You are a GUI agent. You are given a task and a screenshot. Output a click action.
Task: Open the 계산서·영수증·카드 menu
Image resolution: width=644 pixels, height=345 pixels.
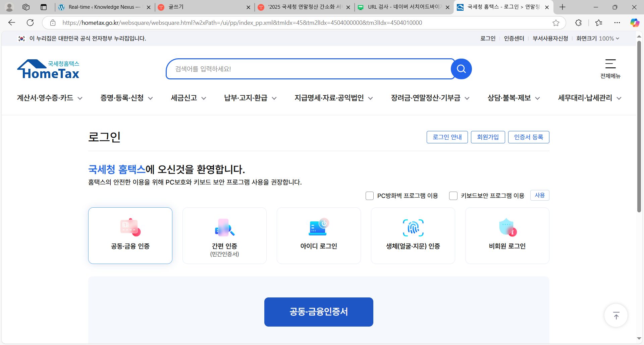(x=49, y=98)
